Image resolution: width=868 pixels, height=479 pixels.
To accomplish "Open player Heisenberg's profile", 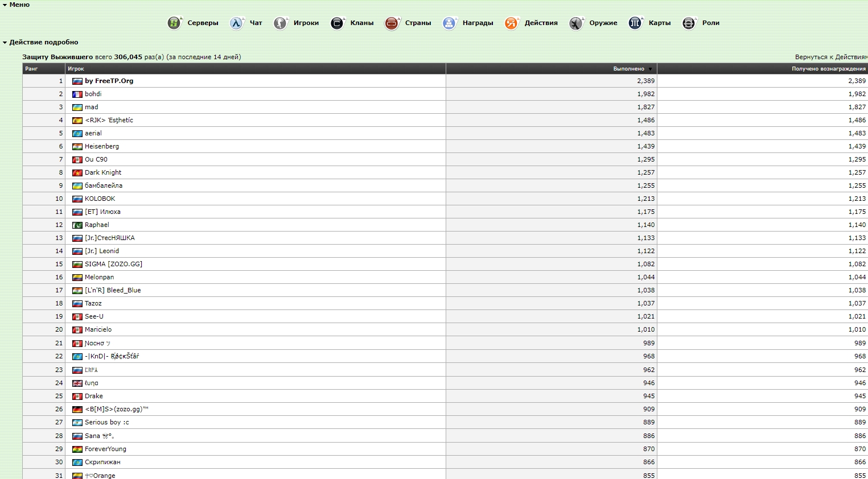I will click(102, 146).
